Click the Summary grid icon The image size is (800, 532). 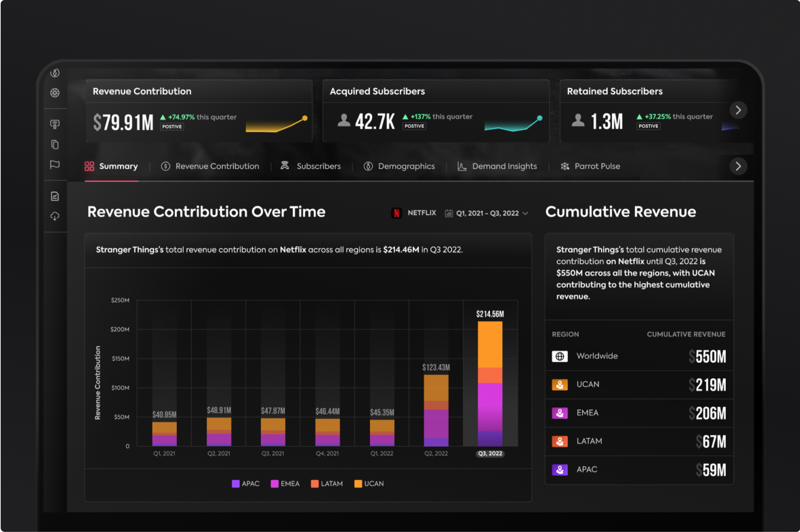tap(89, 166)
